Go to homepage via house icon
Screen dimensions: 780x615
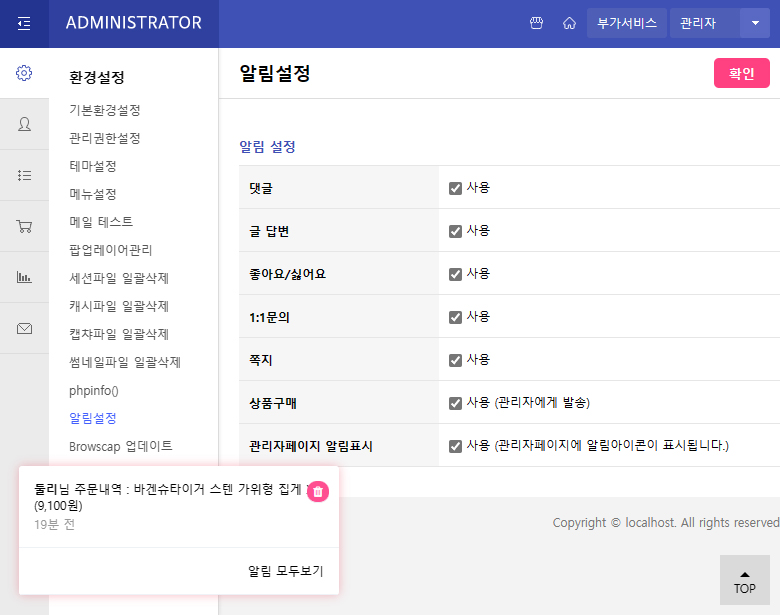[x=569, y=23]
